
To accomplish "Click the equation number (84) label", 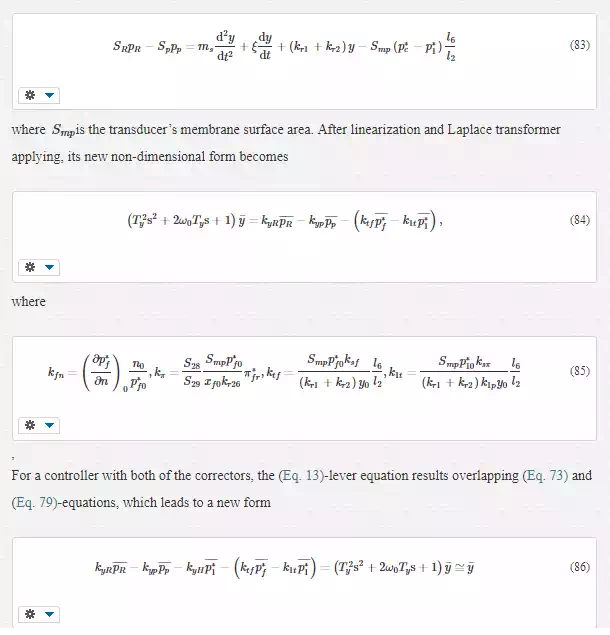I will click(x=580, y=220).
